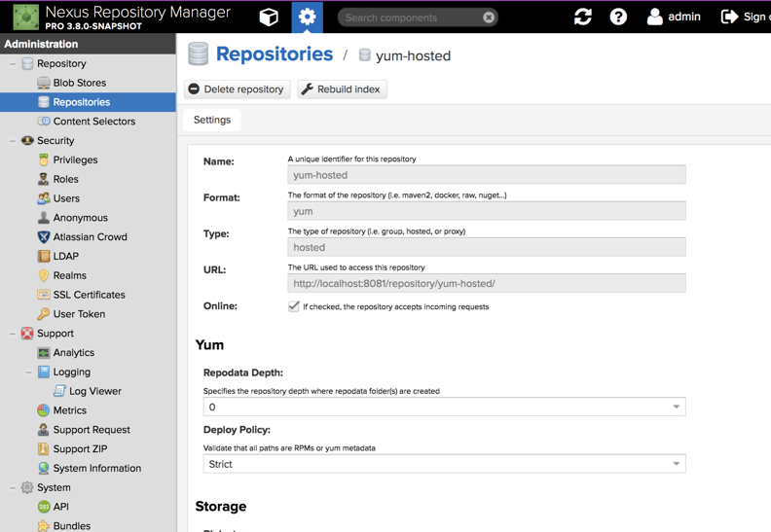Click the Sign out icon
The image size is (771, 532).
729,17
